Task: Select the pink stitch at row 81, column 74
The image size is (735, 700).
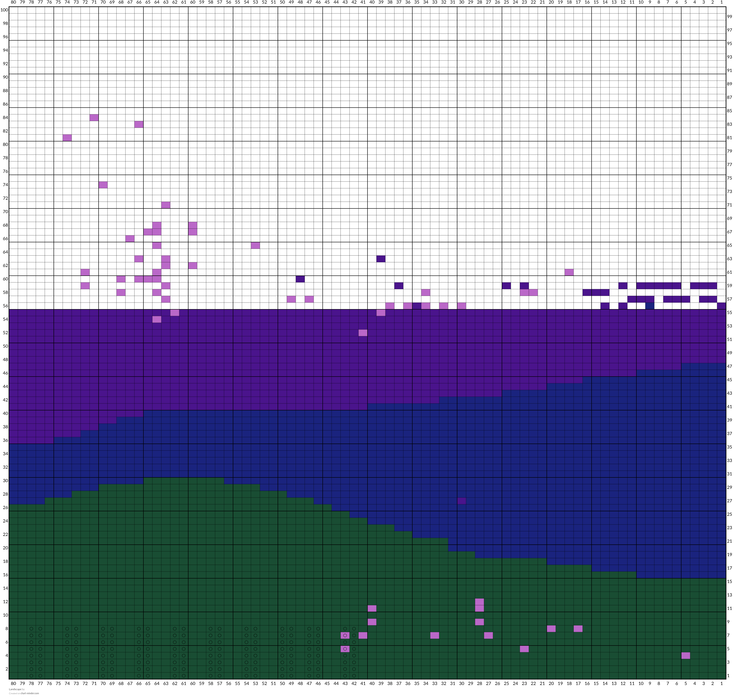Action: pyautogui.click(x=67, y=138)
